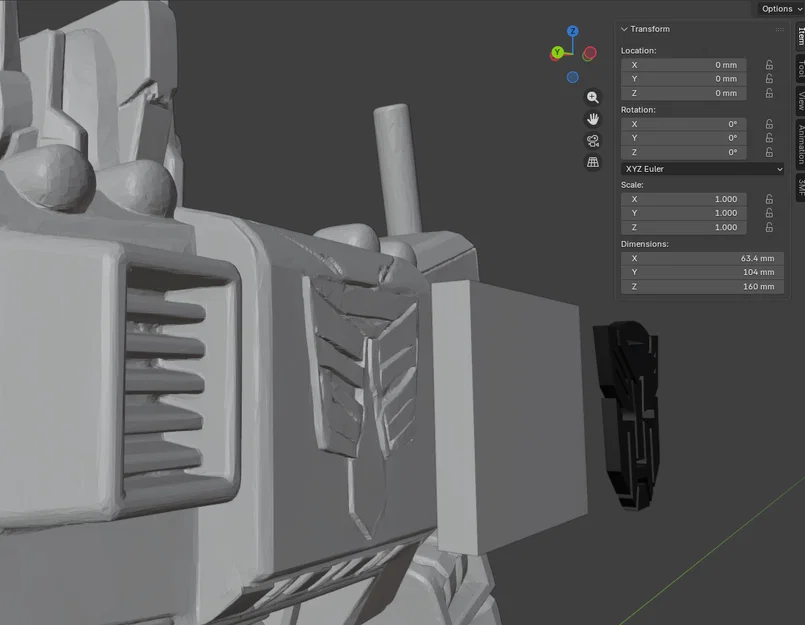805x625 pixels.
Task: Click the zoom viewport magnifier icon
Action: (x=592, y=97)
